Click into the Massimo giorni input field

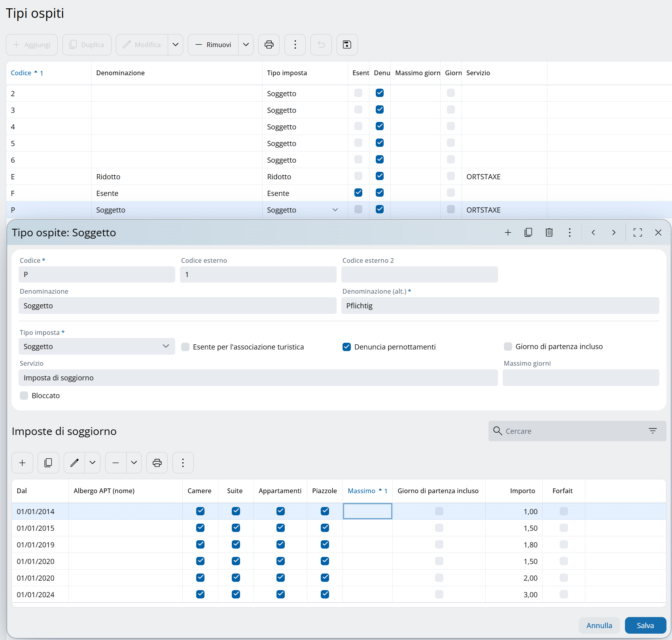click(580, 378)
